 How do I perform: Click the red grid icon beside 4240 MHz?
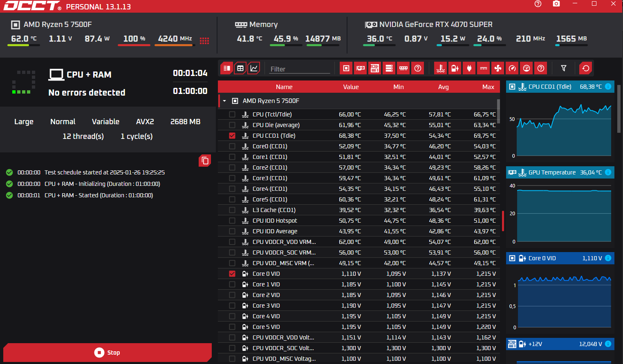204,40
